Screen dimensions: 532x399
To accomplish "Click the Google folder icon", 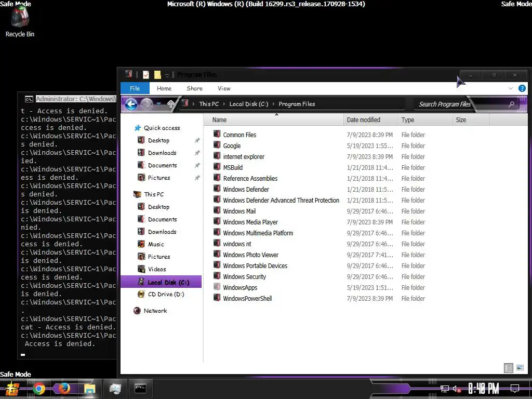I will 217,145.
